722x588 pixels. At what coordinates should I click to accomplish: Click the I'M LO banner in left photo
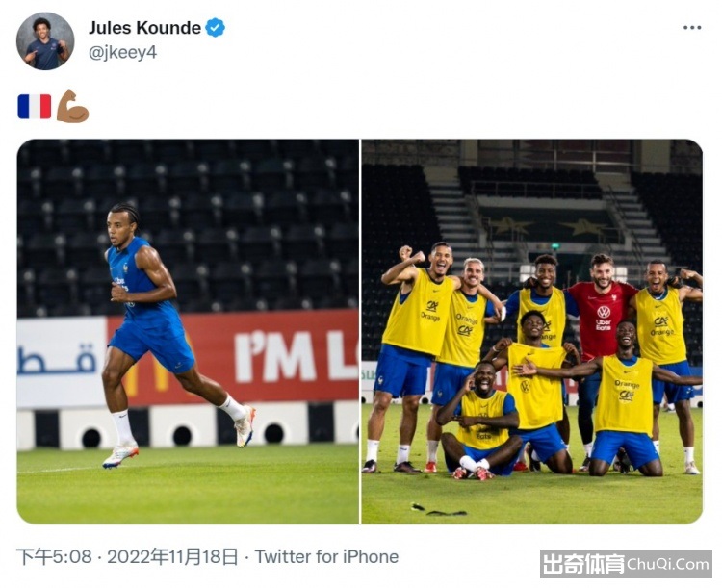[296, 357]
